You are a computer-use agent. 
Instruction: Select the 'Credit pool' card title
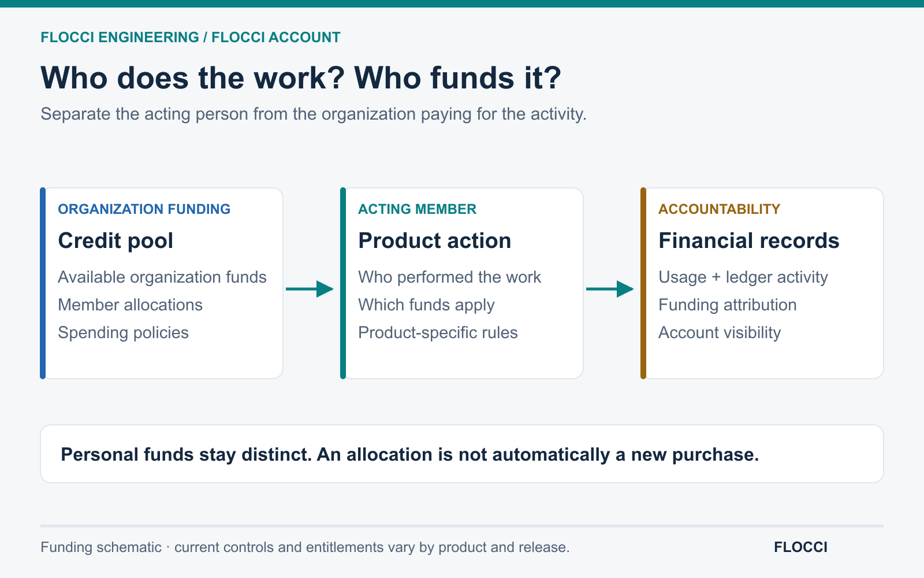tap(115, 240)
